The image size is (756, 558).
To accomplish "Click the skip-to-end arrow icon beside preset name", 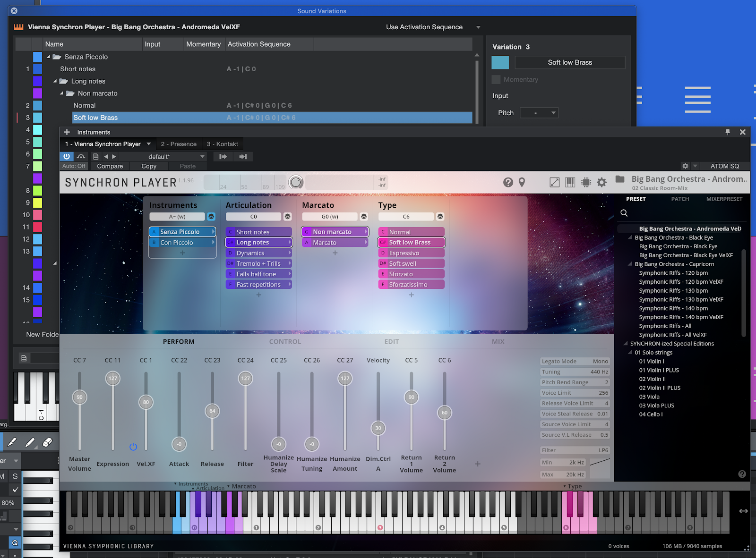I will pos(243,157).
